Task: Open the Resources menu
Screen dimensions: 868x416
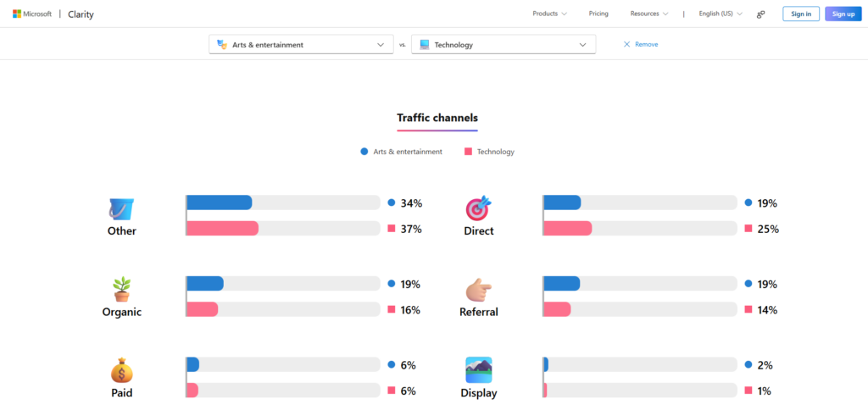Action: [x=648, y=14]
